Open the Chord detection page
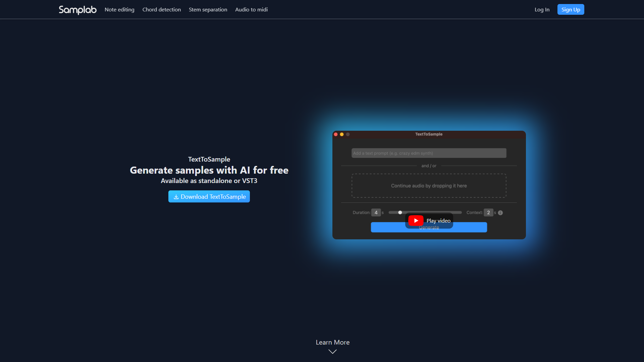644x362 pixels. pyautogui.click(x=162, y=10)
